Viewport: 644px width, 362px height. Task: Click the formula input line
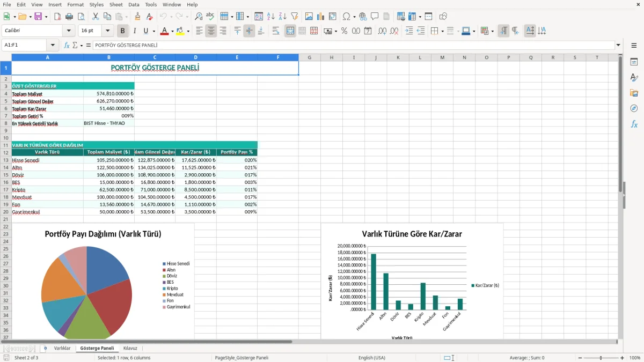point(354,45)
